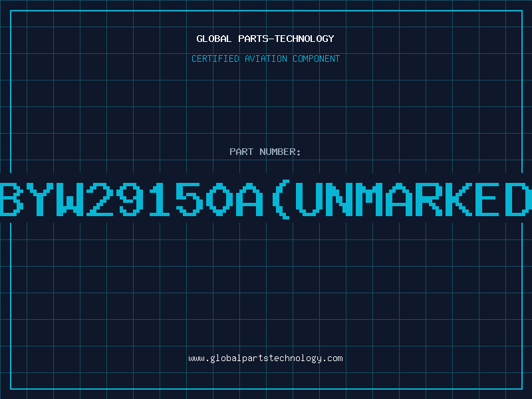This screenshot has width=532, height=399.
Task: Click the large letter A ending BYW29150A
Action: click(249, 199)
